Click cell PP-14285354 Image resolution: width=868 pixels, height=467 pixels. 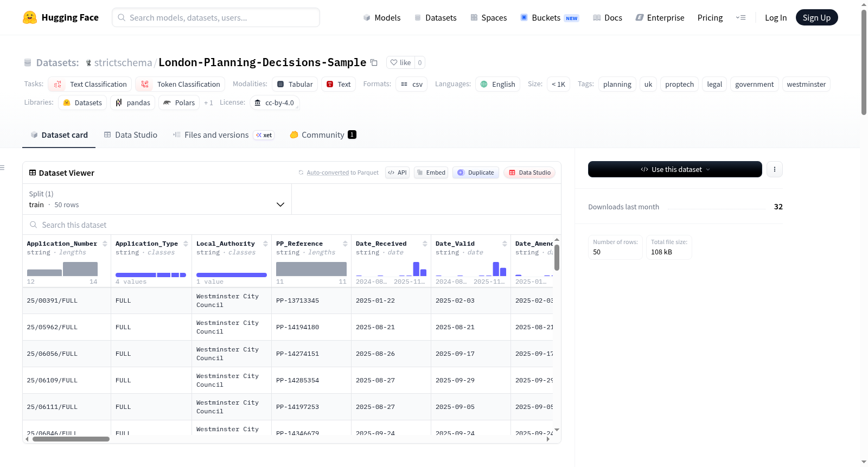point(311,380)
